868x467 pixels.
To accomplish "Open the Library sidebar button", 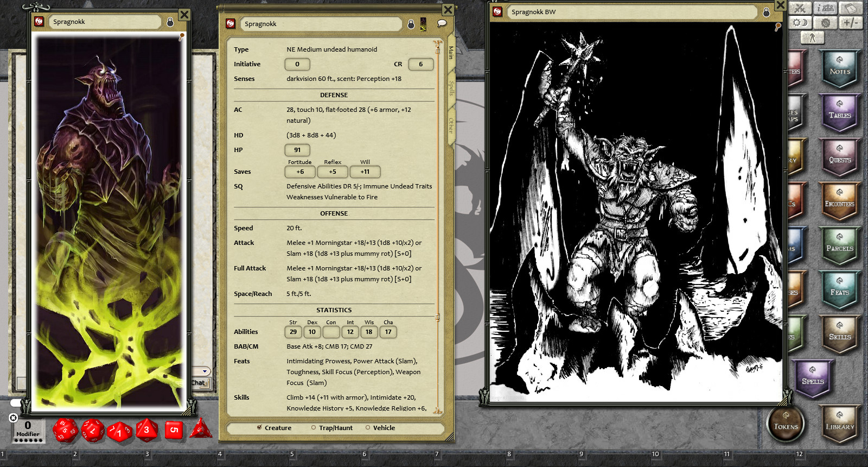I will coord(839,425).
